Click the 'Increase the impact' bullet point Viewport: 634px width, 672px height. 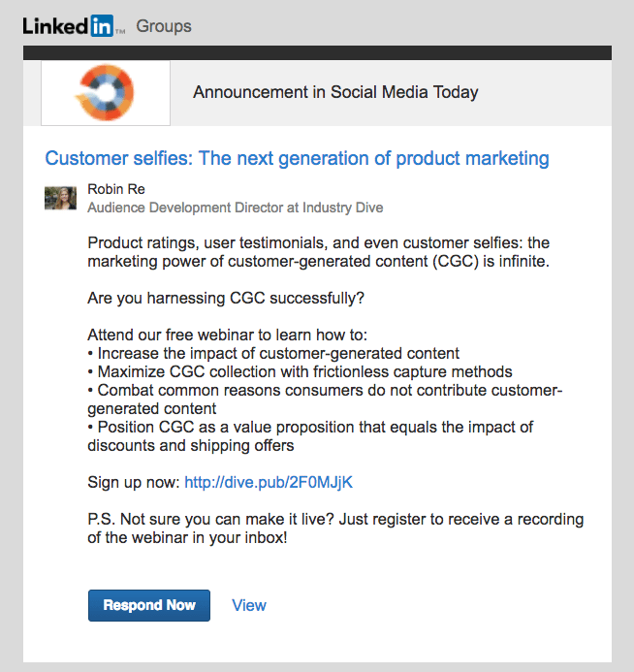pyautogui.click(x=273, y=353)
